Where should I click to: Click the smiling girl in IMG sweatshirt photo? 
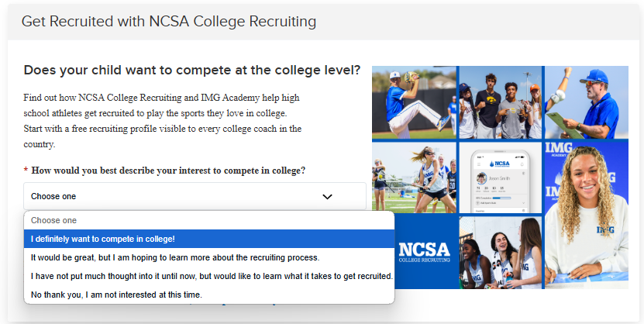click(x=587, y=215)
